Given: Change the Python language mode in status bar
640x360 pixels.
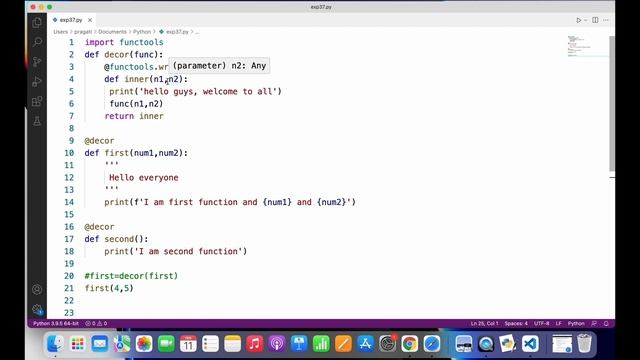Looking at the screenshot, I should (x=576, y=323).
